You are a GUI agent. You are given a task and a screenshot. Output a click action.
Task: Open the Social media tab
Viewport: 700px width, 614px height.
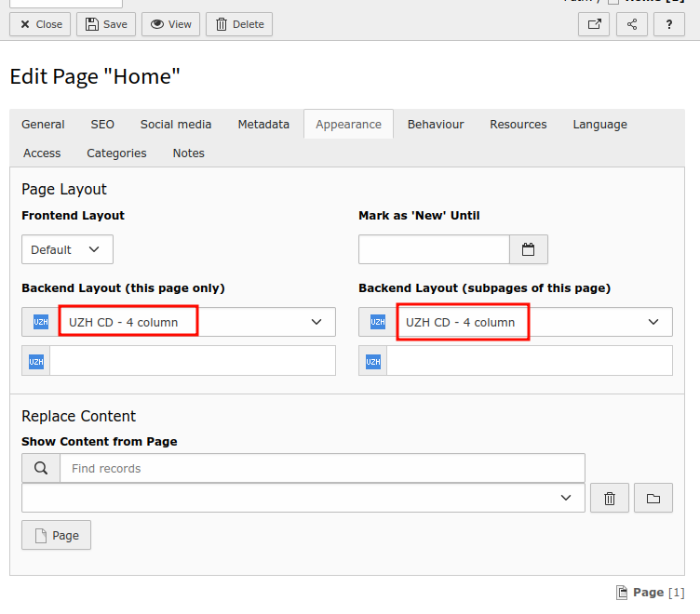point(176,124)
